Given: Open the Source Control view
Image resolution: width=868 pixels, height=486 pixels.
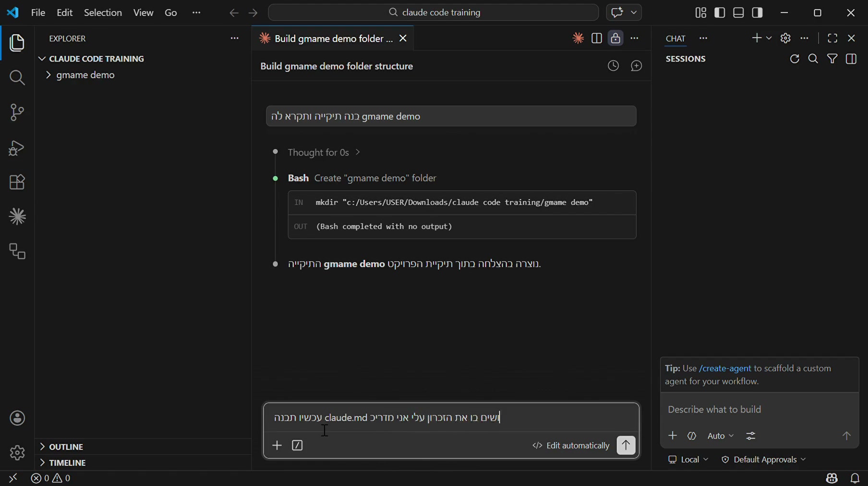Looking at the screenshot, I should coord(17,112).
